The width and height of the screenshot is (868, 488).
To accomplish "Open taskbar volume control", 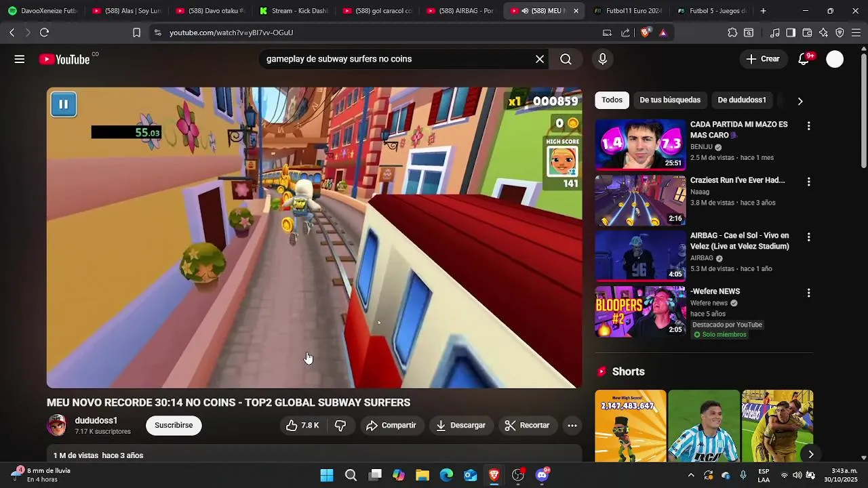I will [797, 475].
